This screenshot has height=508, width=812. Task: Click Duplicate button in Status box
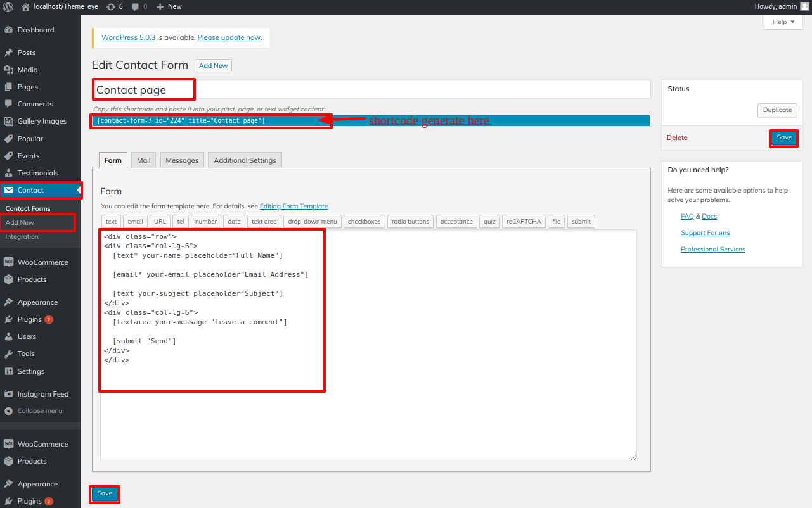click(x=777, y=110)
